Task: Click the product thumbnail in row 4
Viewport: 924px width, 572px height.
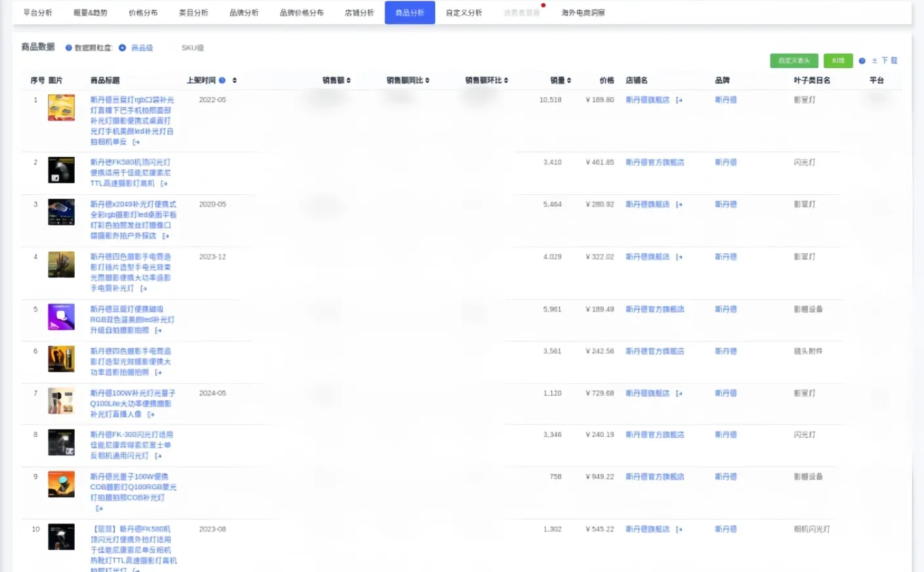Action: [61, 264]
